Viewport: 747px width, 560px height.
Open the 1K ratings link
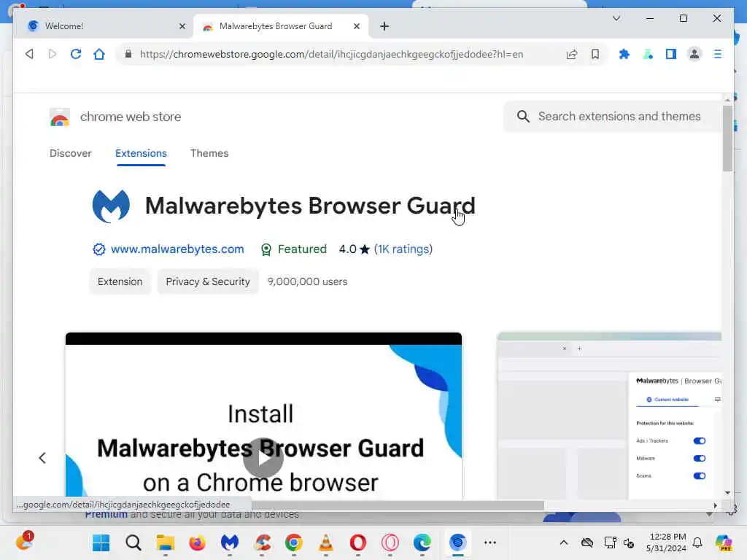pyautogui.click(x=403, y=249)
